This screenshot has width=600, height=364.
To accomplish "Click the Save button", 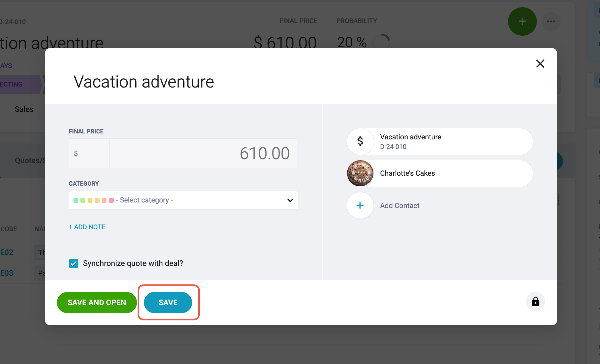I will click(168, 303).
